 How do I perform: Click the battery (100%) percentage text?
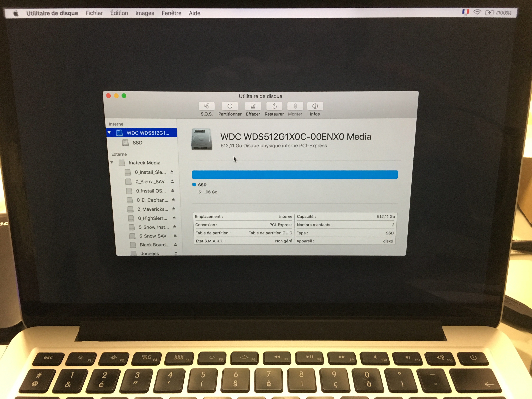click(x=504, y=13)
